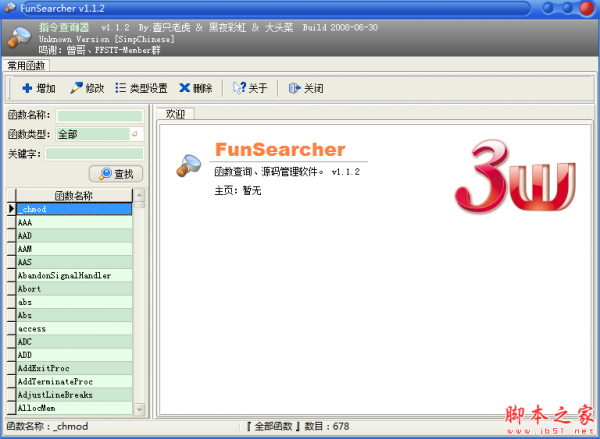
Task: Select the AddExitProc function row
Action: (x=74, y=368)
